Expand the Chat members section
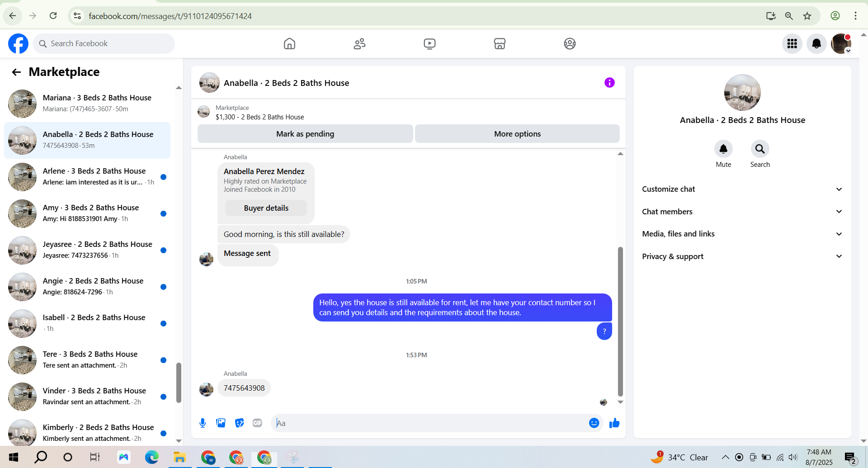The image size is (868, 468). point(742,212)
